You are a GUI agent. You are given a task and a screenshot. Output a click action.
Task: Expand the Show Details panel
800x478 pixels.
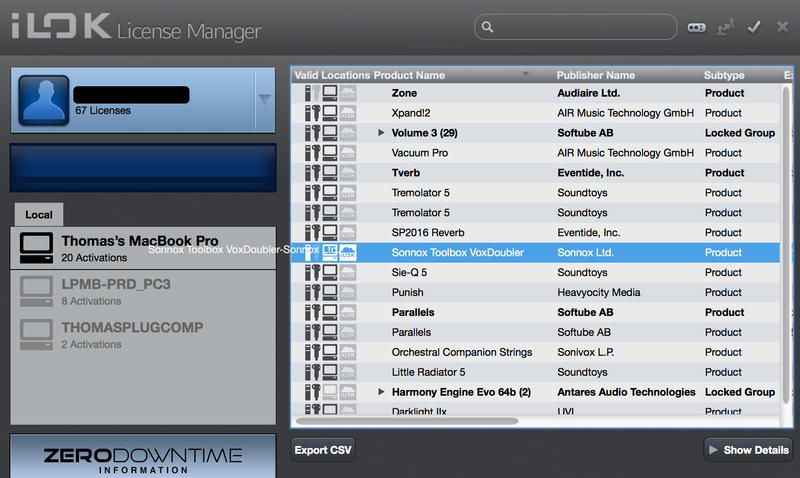pyautogui.click(x=748, y=450)
